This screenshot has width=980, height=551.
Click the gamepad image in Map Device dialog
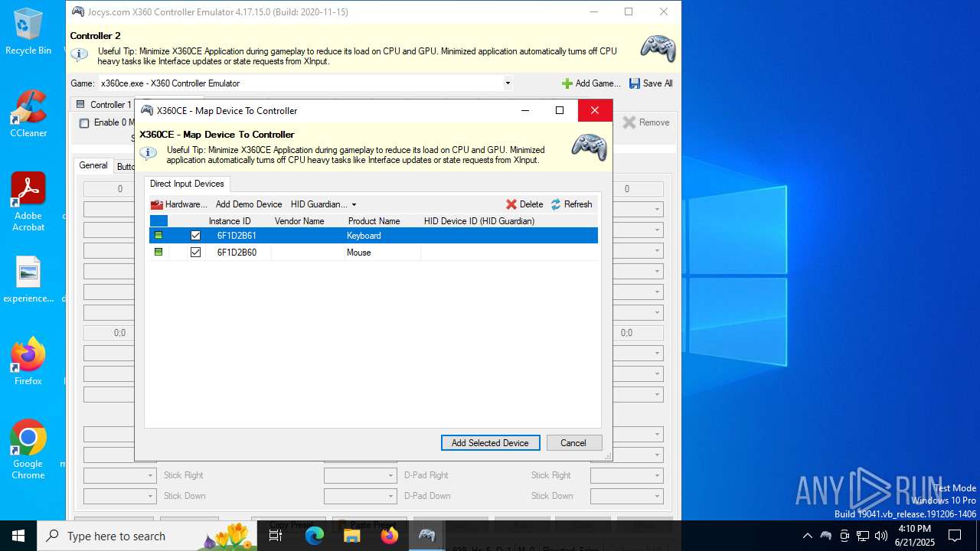click(590, 146)
